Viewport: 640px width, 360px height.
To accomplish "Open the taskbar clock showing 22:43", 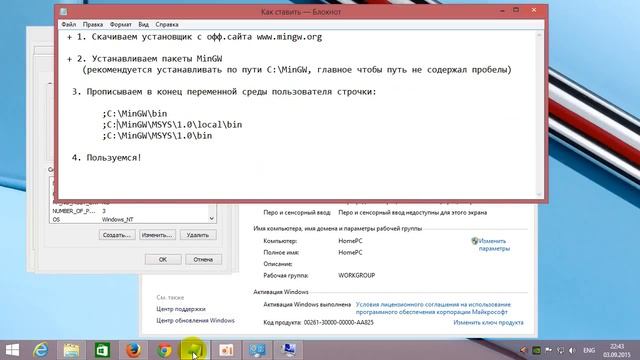I will (x=617, y=350).
